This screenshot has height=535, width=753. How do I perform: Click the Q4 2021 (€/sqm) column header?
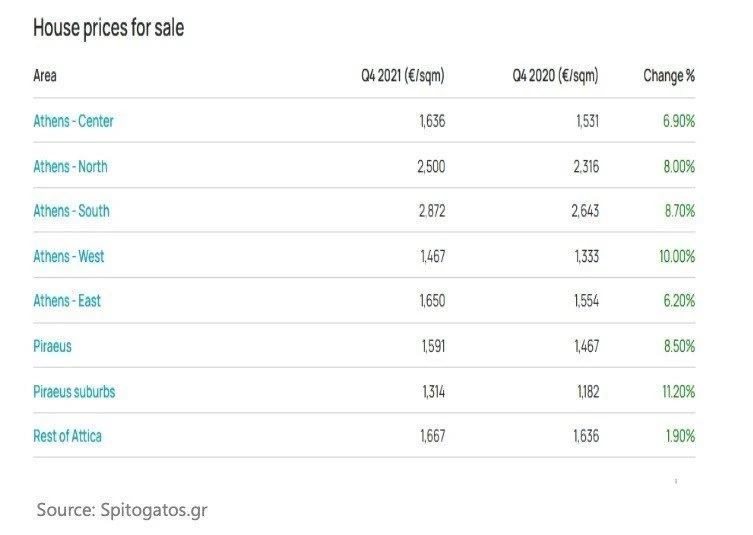(403, 76)
